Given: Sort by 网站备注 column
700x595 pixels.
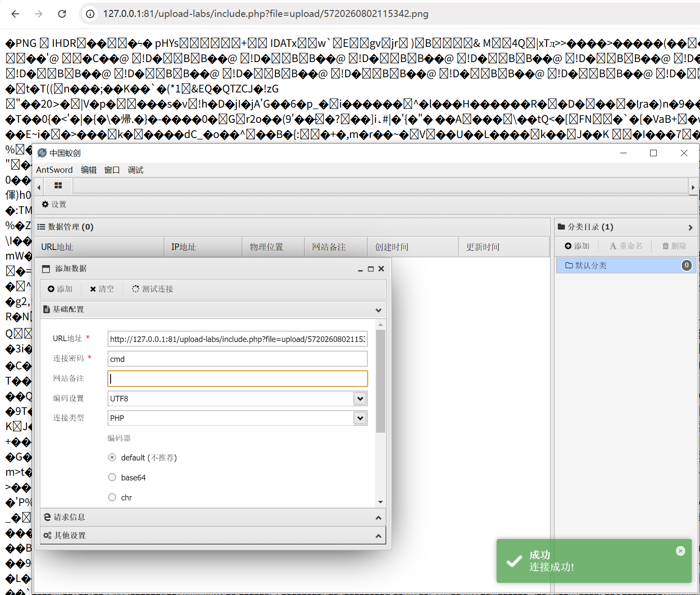Looking at the screenshot, I should coord(336,247).
